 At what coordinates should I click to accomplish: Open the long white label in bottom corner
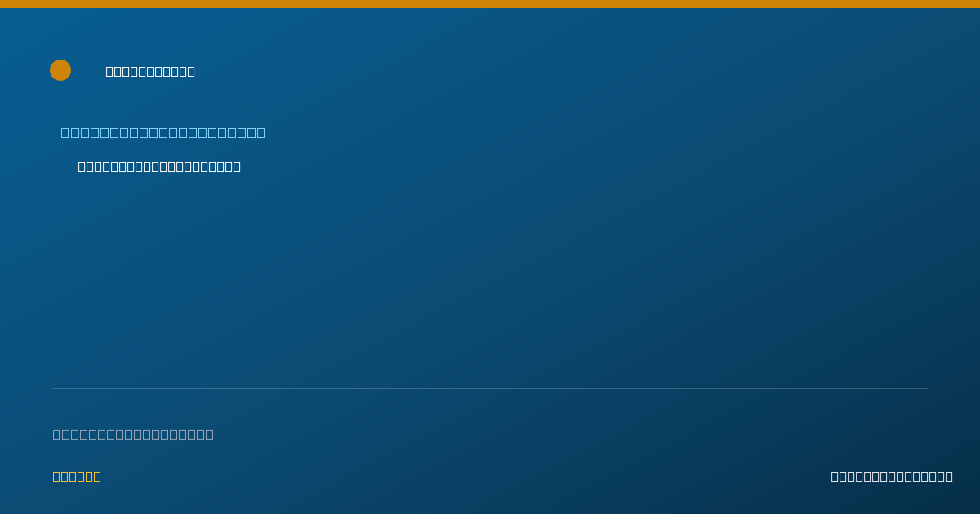point(892,476)
